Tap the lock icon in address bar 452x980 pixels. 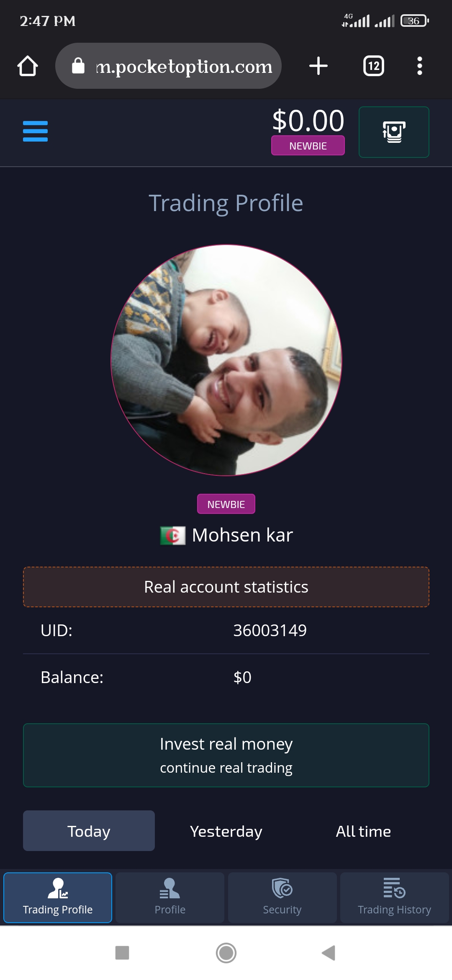click(78, 66)
